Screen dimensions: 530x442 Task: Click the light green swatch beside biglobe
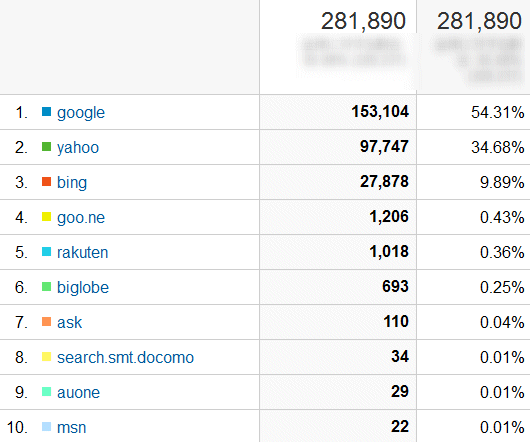click(x=46, y=287)
